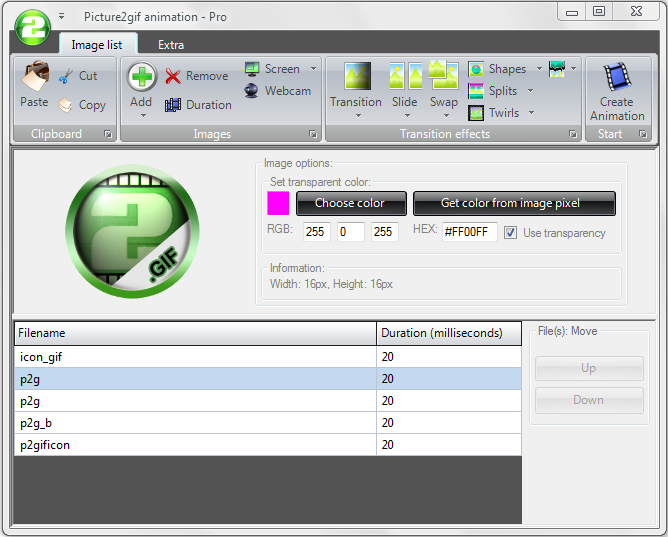This screenshot has width=668, height=537.
Task: Click the magenta transparent color swatch
Action: pyautogui.click(x=278, y=203)
